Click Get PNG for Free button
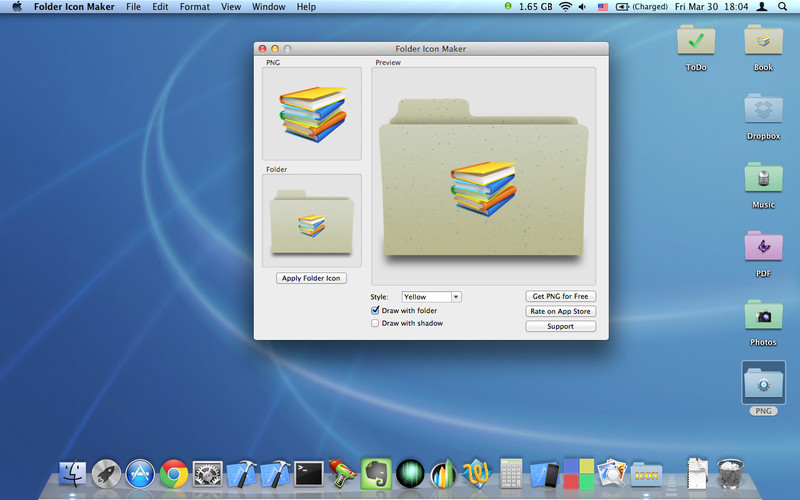This screenshot has height=500, width=800. 560,296
